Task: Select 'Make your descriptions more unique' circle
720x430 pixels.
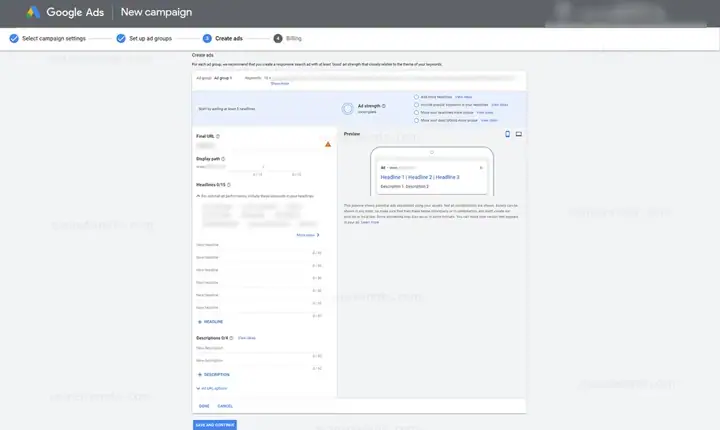Action: pos(416,120)
